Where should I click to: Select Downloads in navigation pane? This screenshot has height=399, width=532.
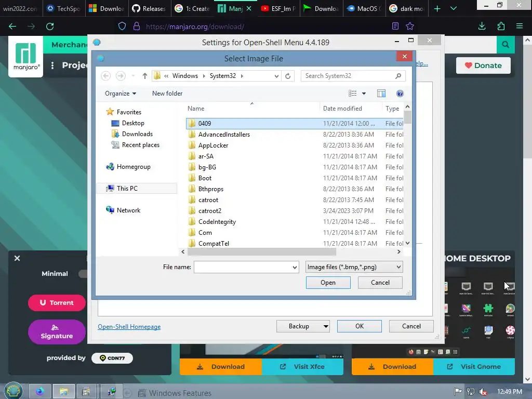137,134
